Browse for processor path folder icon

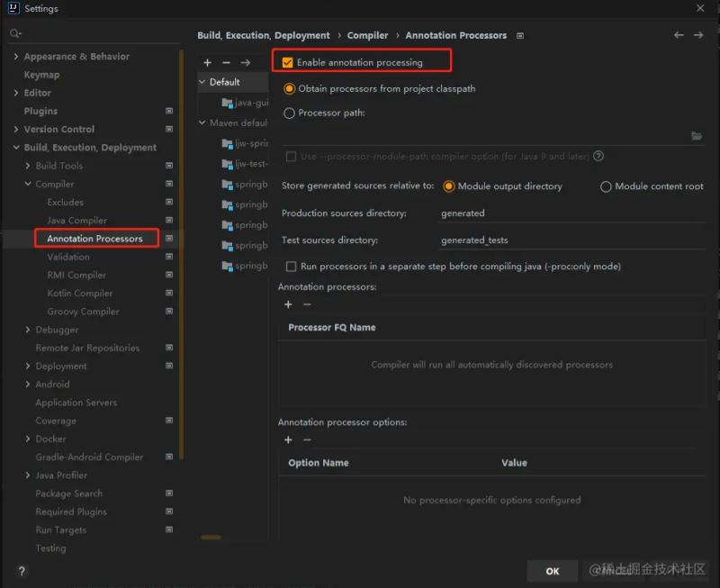pyautogui.click(x=697, y=136)
